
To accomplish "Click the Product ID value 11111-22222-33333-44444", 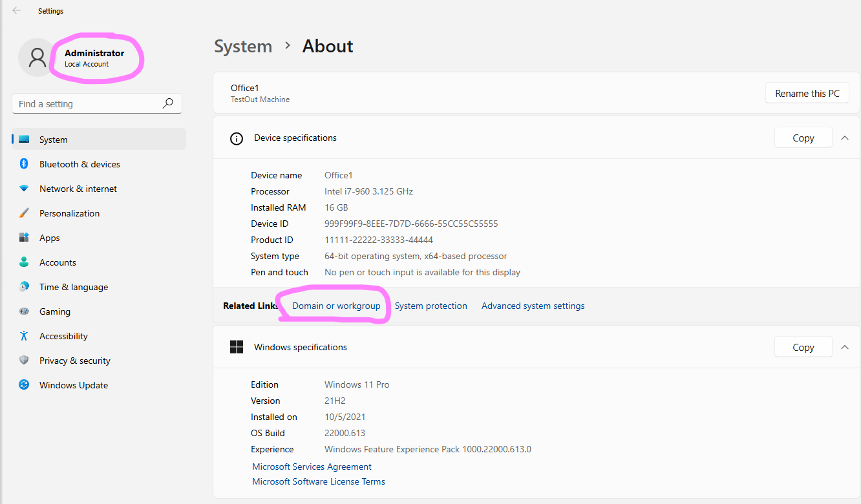I will (x=379, y=240).
